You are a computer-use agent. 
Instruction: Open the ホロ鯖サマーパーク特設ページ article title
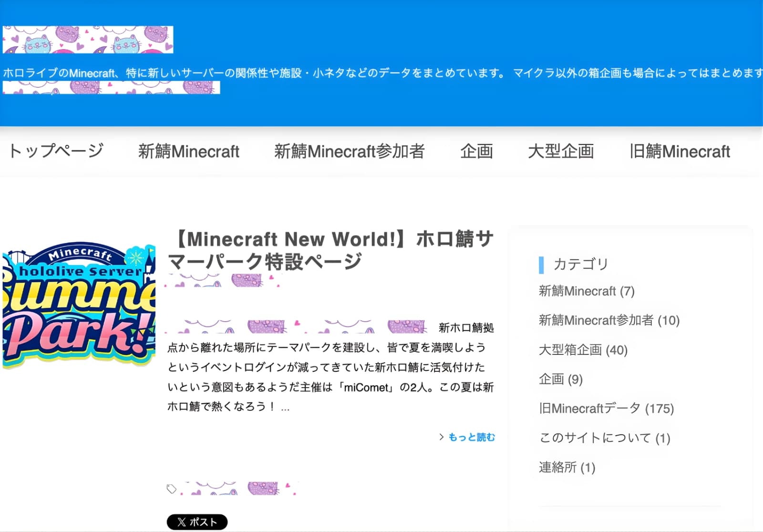[330, 250]
